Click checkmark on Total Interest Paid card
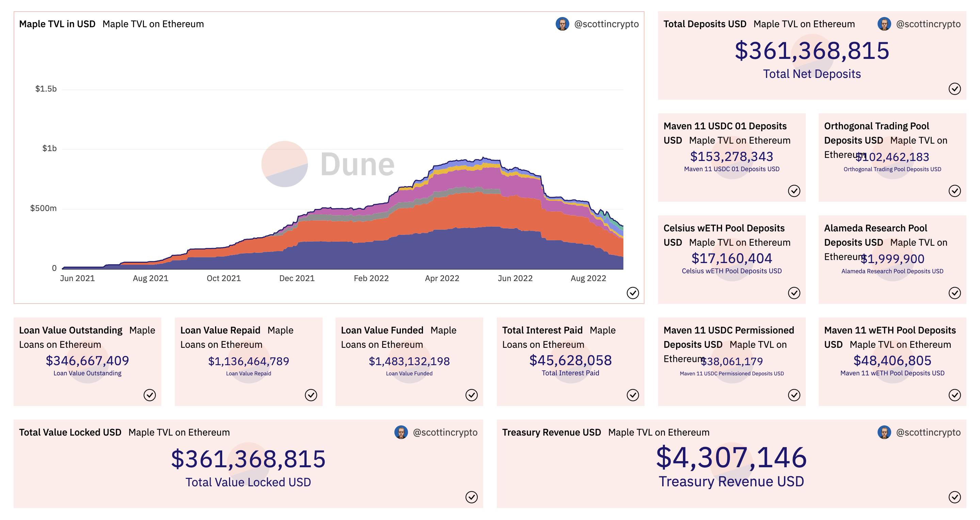 (633, 395)
